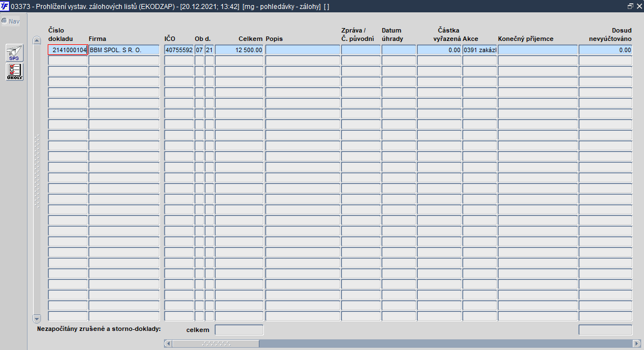The image size is (644, 350).
Task: Select document number 2141000104 field
Action: click(68, 50)
